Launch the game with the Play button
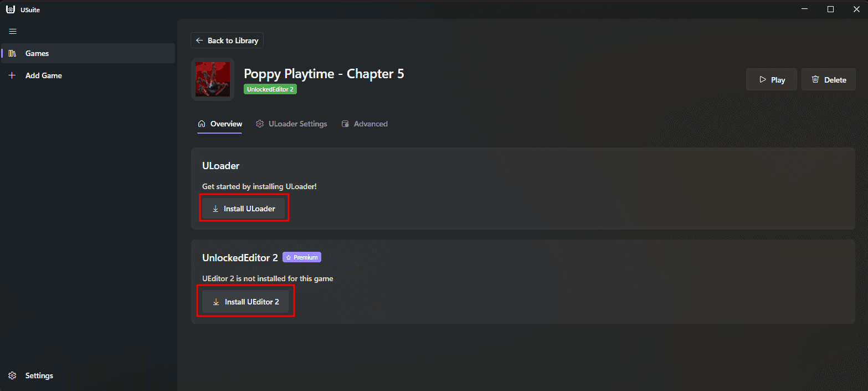 coord(772,79)
